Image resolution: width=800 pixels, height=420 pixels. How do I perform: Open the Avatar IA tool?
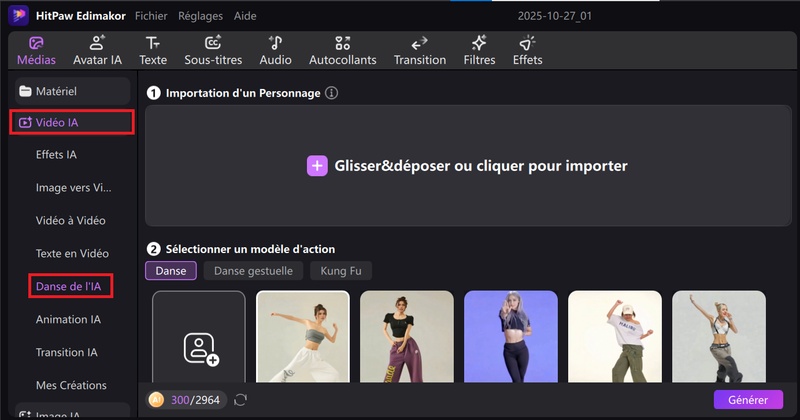coord(97,51)
